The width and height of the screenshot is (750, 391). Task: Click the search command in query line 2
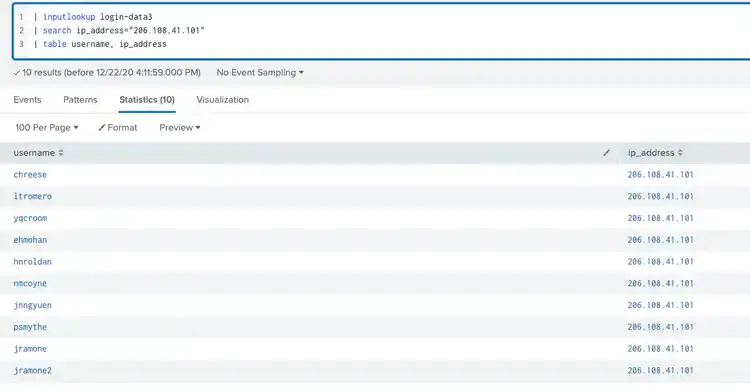pyautogui.click(x=57, y=31)
